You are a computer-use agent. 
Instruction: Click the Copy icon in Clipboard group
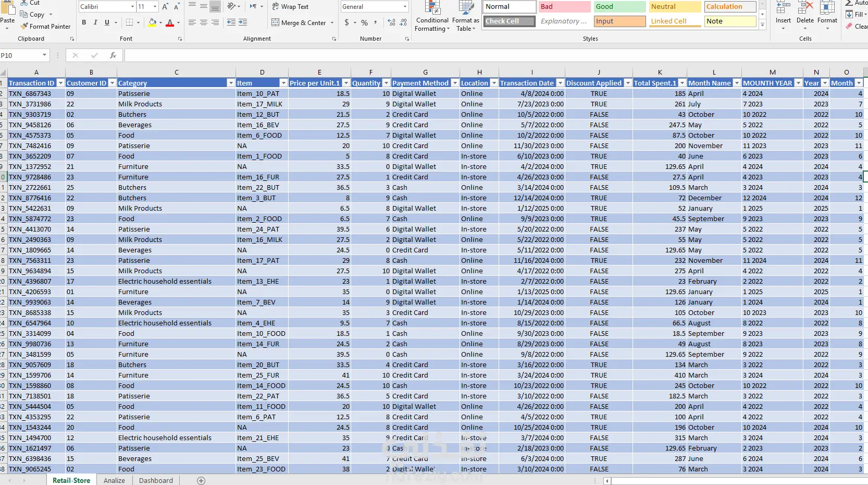coord(24,15)
